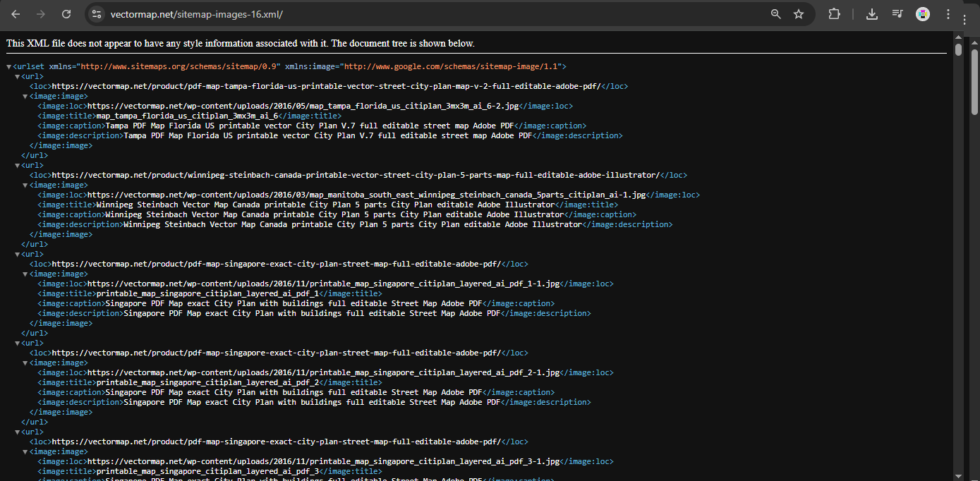This screenshot has width=980, height=481.
Task: Click the back navigation arrow
Action: 15,13
